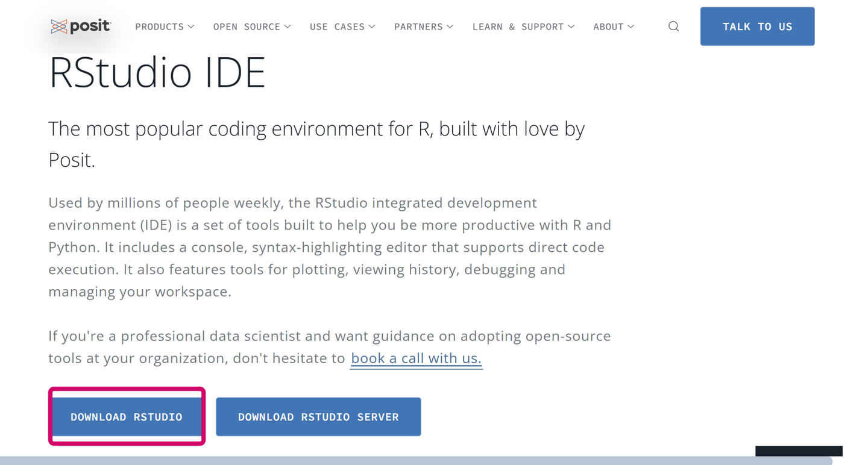Select the Partners menu label
The image size is (868, 465).
click(x=418, y=27)
